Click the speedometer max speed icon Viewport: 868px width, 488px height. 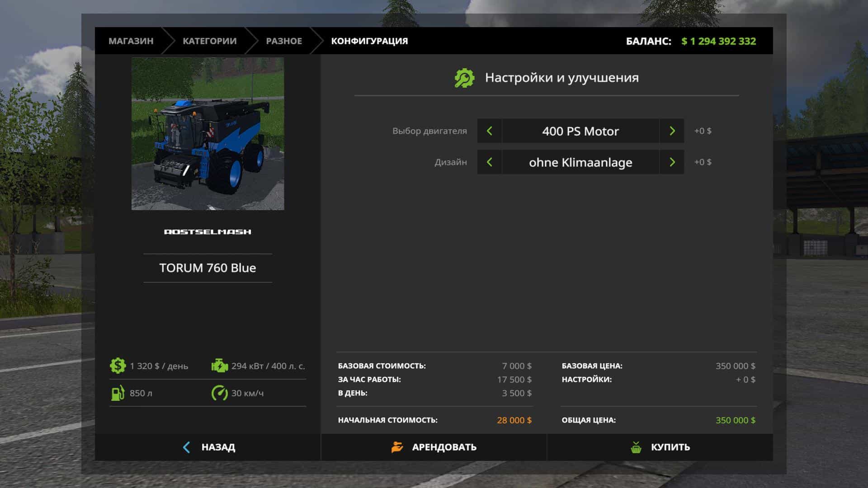pyautogui.click(x=220, y=393)
